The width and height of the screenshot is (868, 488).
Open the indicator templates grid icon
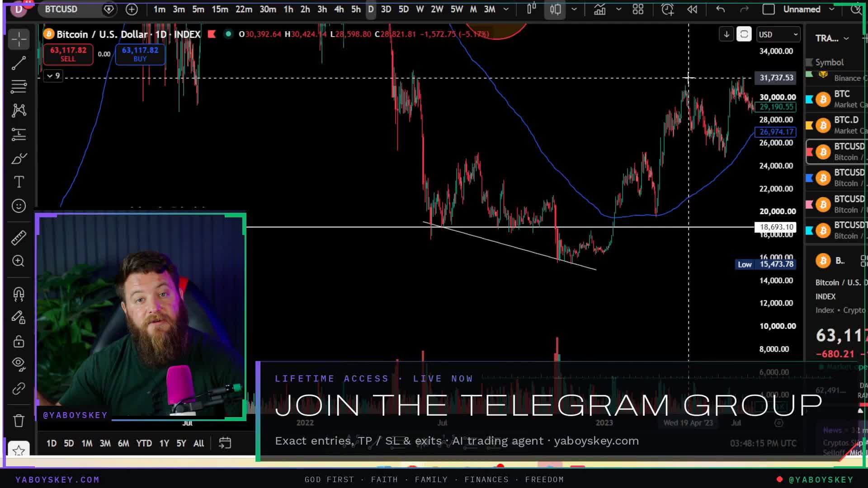pos(638,9)
